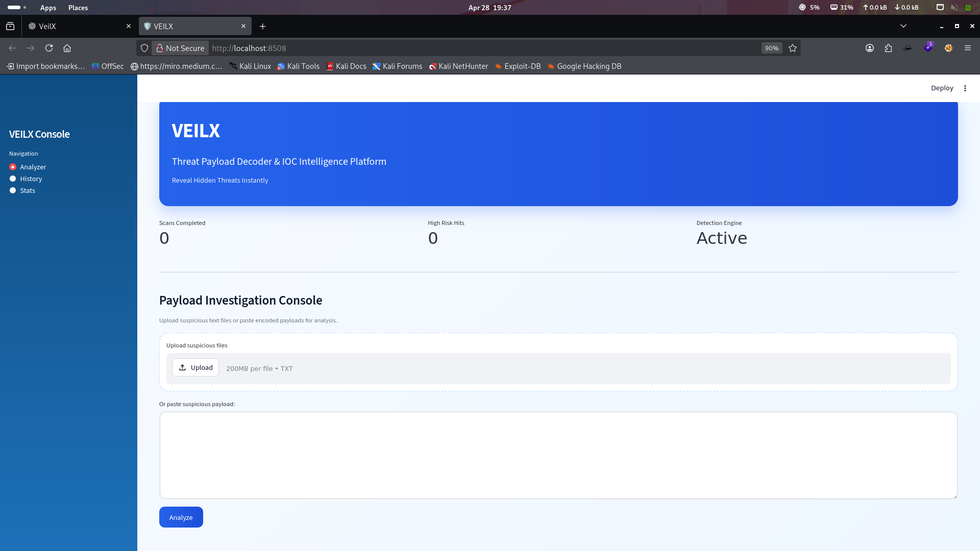980x551 pixels.
Task: Click the Detection Engine Active value
Action: click(x=722, y=238)
